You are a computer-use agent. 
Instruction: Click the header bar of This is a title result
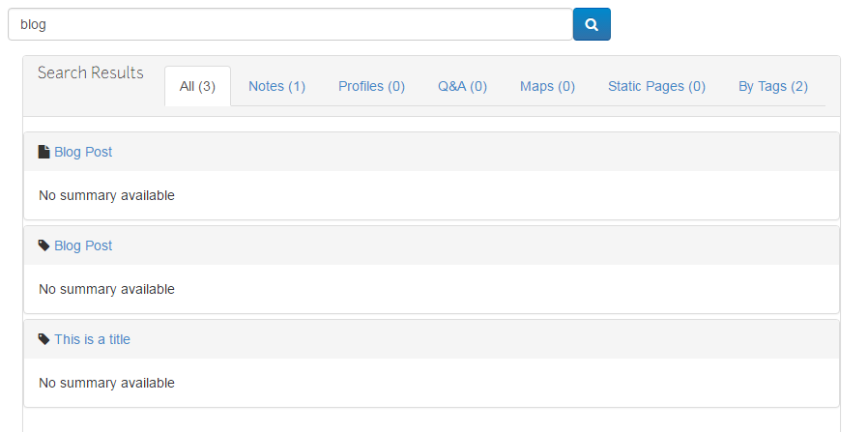click(483, 339)
